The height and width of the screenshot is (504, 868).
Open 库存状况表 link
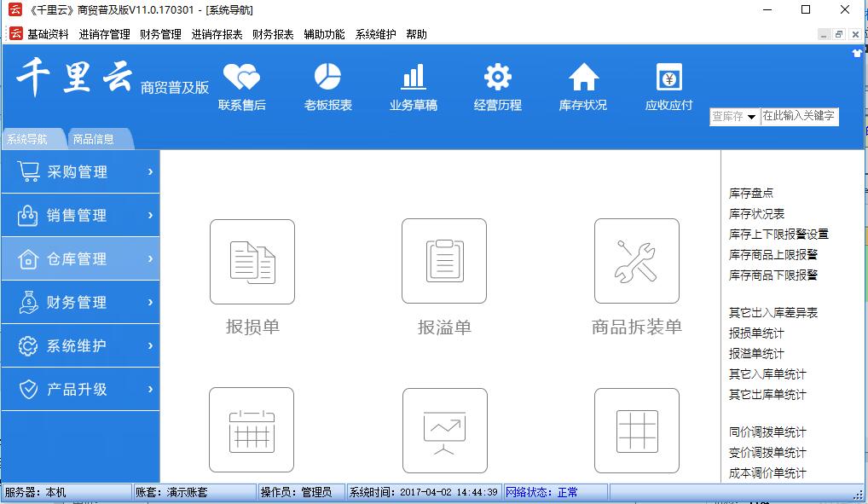click(756, 213)
